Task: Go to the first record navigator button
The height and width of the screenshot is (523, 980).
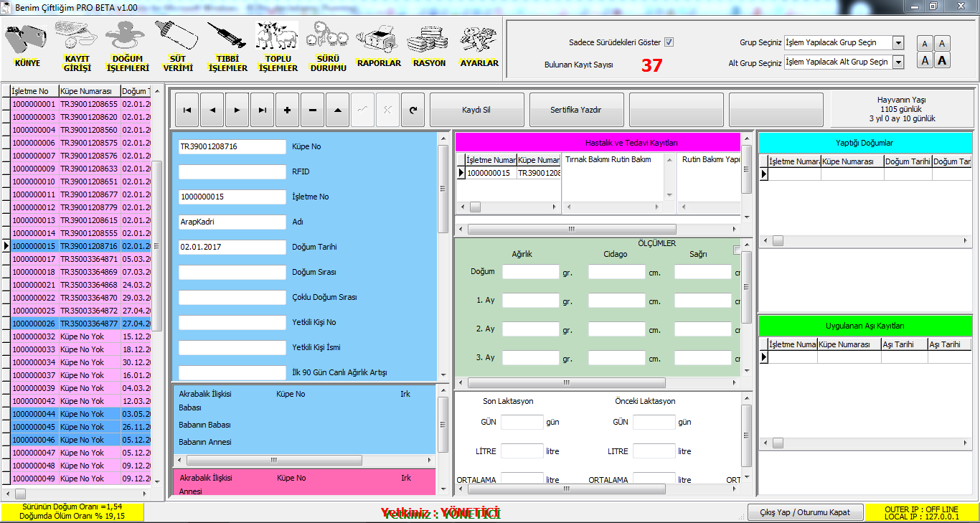Action: pos(187,110)
